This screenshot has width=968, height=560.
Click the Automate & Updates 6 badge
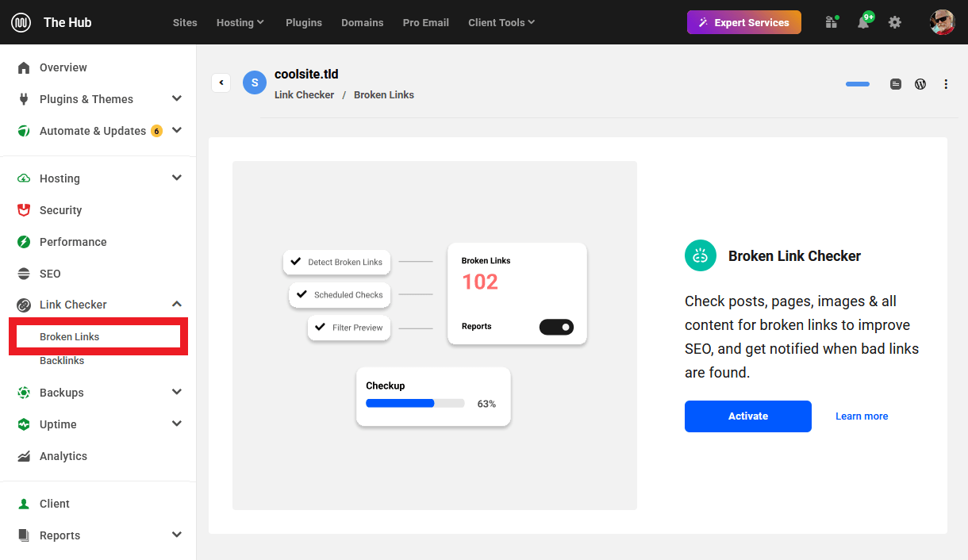click(156, 131)
